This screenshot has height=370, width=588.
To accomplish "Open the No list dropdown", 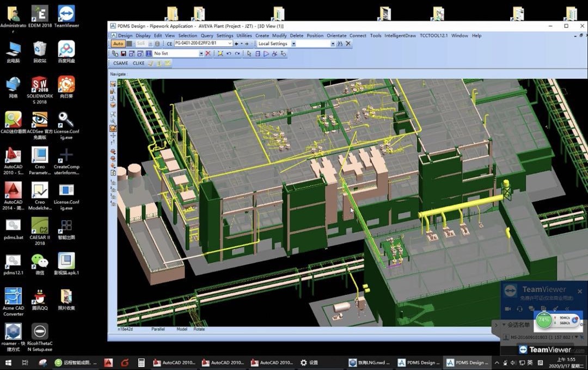I will pos(201,54).
